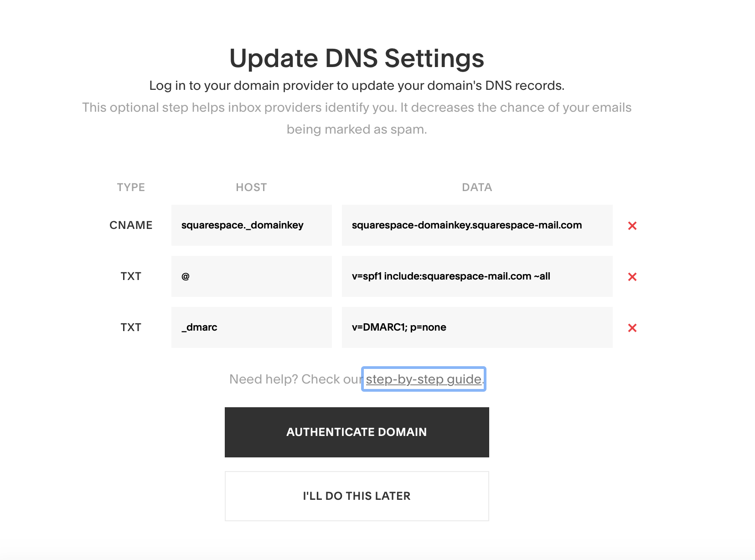Select the squarespace._domainkey host field
This screenshot has height=560, width=755.
click(x=252, y=225)
